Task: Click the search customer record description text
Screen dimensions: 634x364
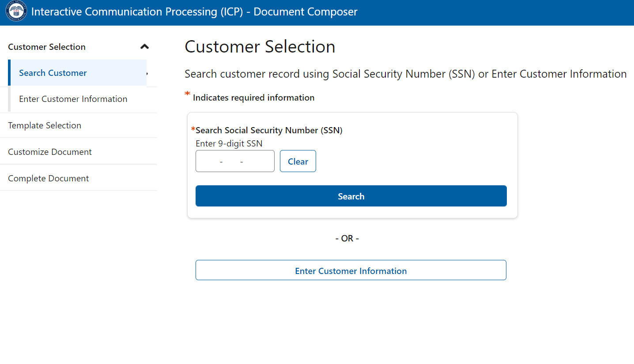Action: [x=405, y=74]
